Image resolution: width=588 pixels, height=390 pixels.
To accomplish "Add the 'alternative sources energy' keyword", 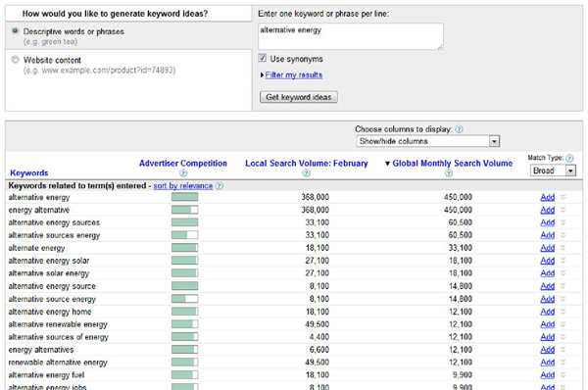I will (x=548, y=235).
